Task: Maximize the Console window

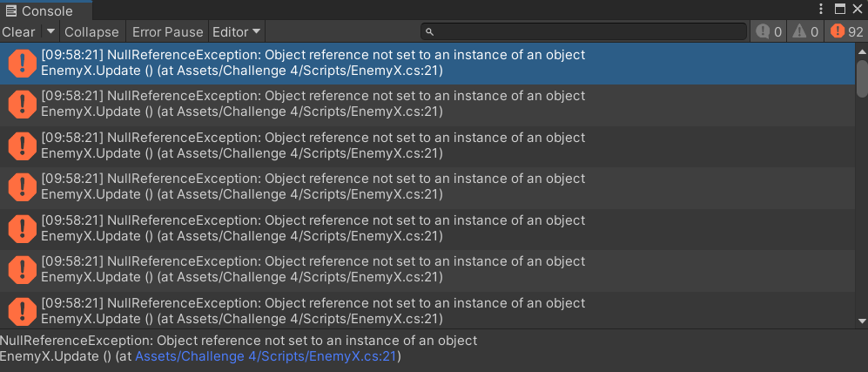Action: pos(840,9)
